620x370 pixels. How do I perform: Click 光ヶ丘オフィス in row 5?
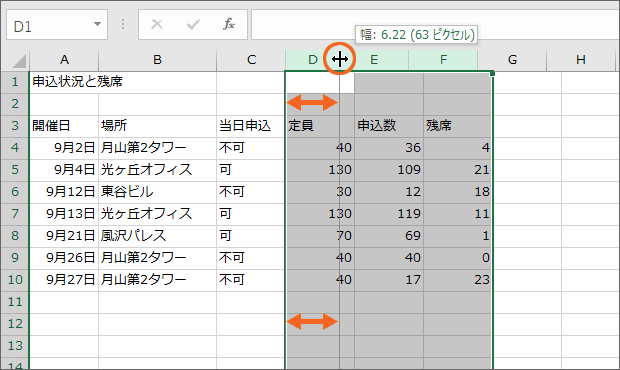[x=157, y=170]
